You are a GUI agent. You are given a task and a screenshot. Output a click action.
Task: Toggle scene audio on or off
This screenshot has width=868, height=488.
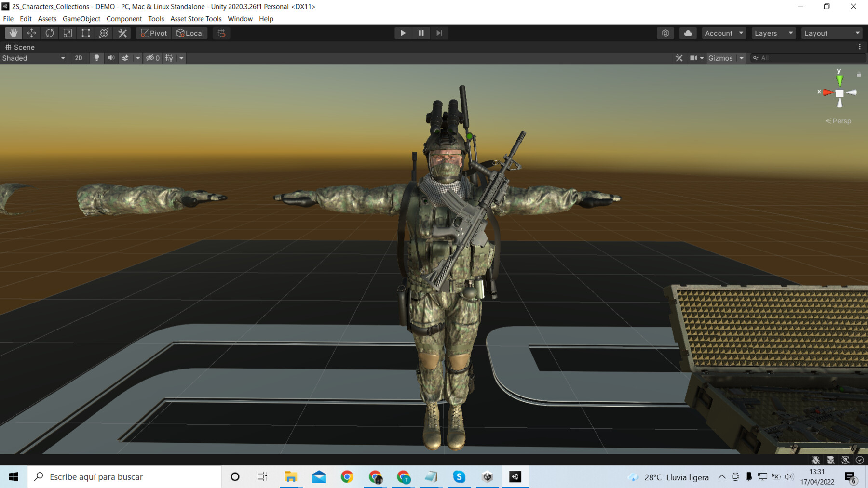[x=111, y=58]
